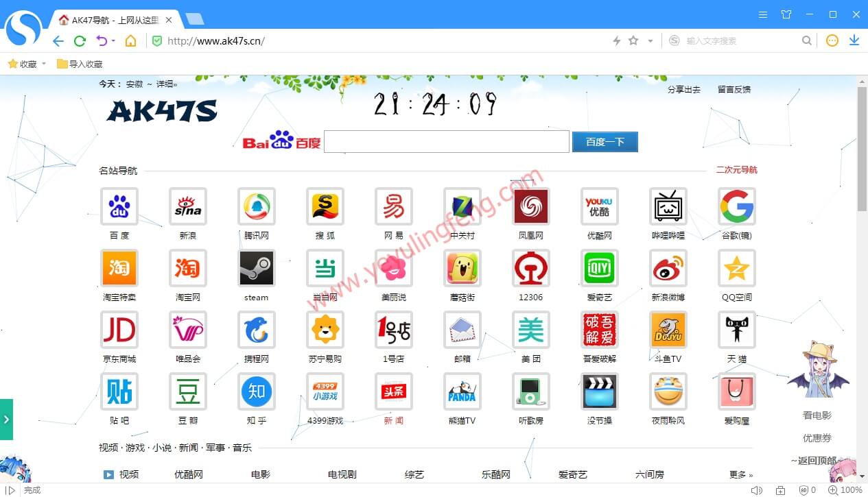Screen dimensions: 868x497
Task: Expand the 收藏 favorites dropdown arrow
Action: [44, 64]
